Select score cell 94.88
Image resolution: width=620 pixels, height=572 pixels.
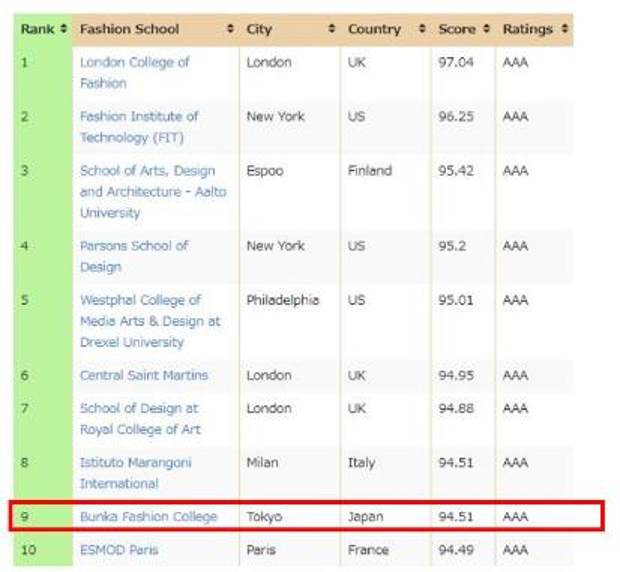[x=456, y=408]
